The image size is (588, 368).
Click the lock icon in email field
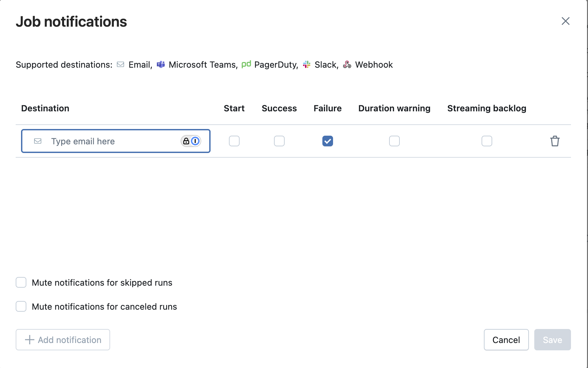[x=186, y=141]
